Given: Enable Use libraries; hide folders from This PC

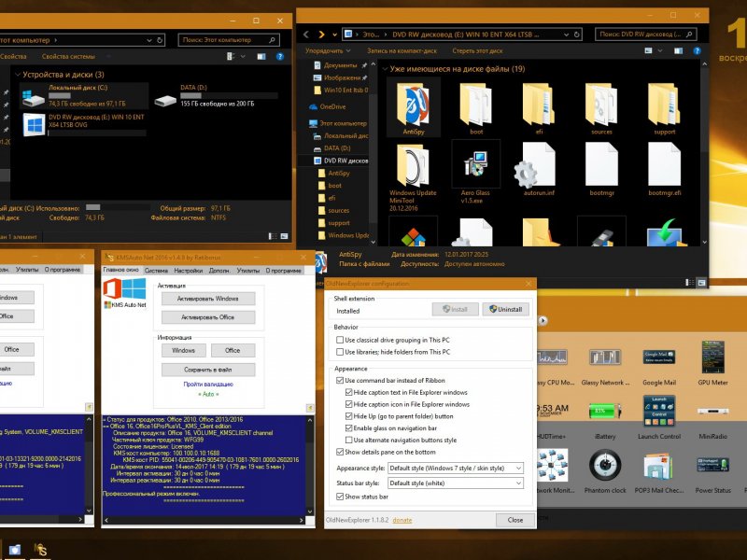Looking at the screenshot, I should (340, 352).
